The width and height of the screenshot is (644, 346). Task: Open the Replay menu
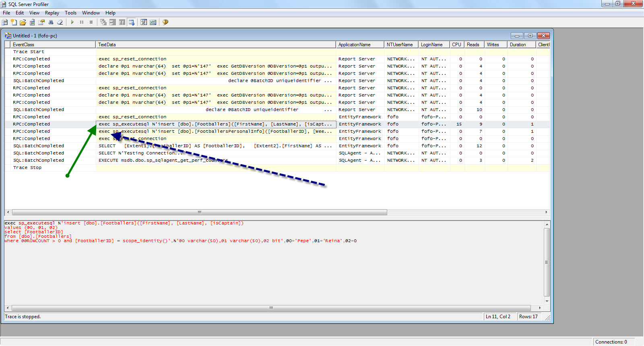point(52,13)
